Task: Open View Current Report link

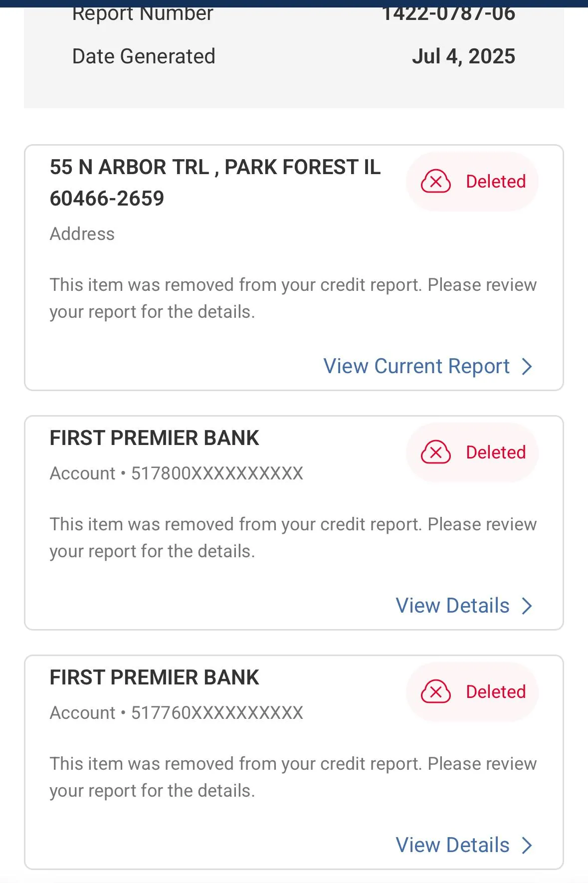Action: click(x=416, y=366)
